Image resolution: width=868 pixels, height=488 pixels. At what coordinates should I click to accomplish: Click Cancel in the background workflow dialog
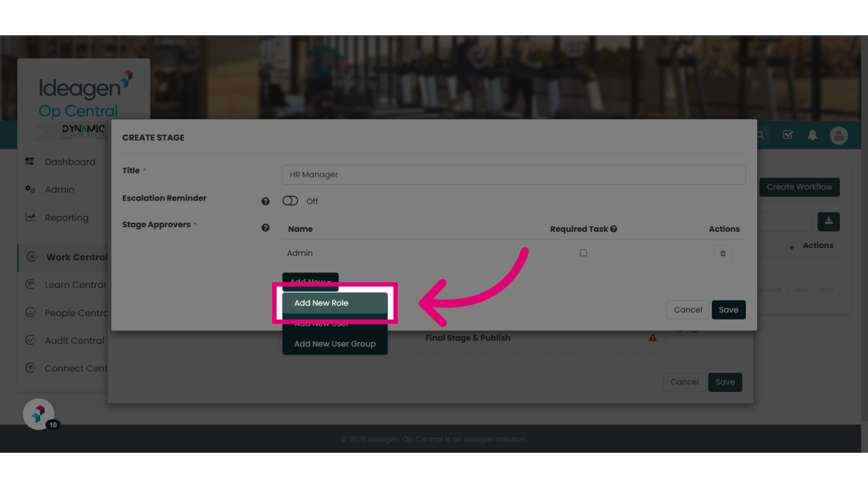[x=684, y=382]
